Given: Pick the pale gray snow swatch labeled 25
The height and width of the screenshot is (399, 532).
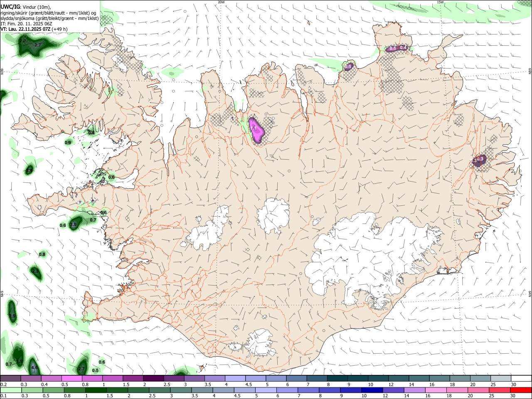Looking at the screenshot, I should 500,379.
